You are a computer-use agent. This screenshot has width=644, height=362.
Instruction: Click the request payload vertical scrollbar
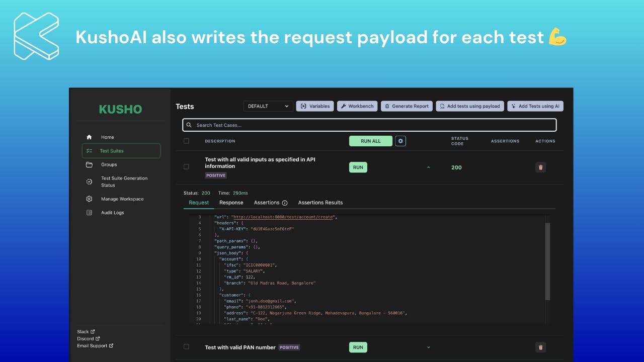(548, 261)
